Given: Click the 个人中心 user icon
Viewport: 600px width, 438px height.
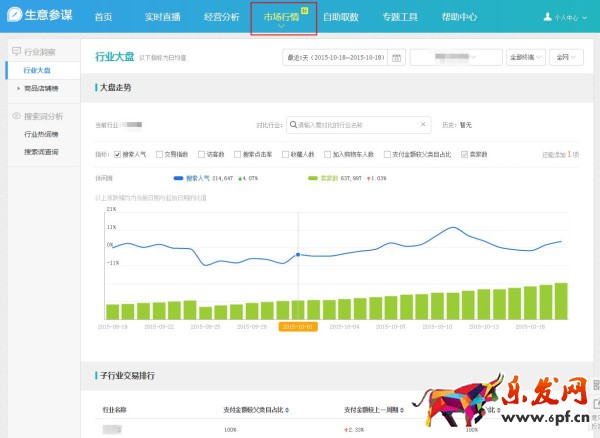Looking at the screenshot, I should [x=547, y=17].
